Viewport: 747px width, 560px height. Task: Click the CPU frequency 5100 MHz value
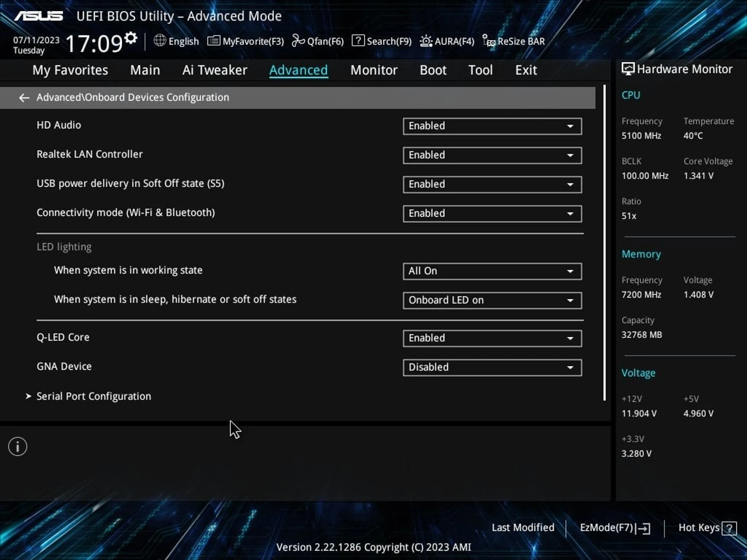click(x=641, y=136)
